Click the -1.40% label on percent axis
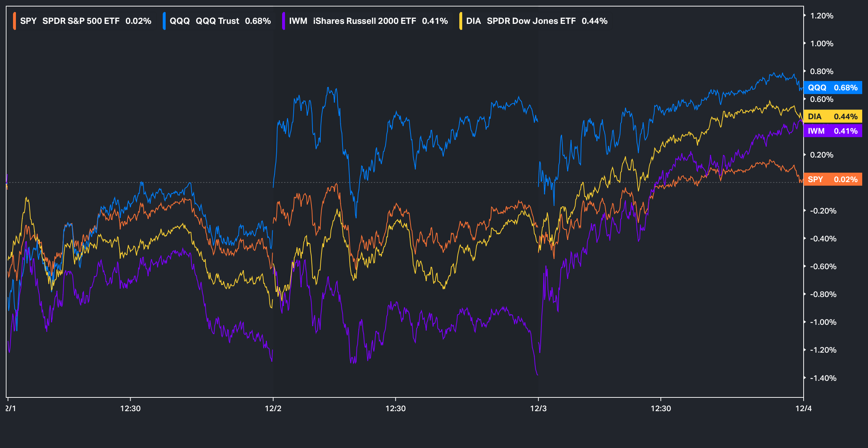The image size is (868, 448). (823, 378)
